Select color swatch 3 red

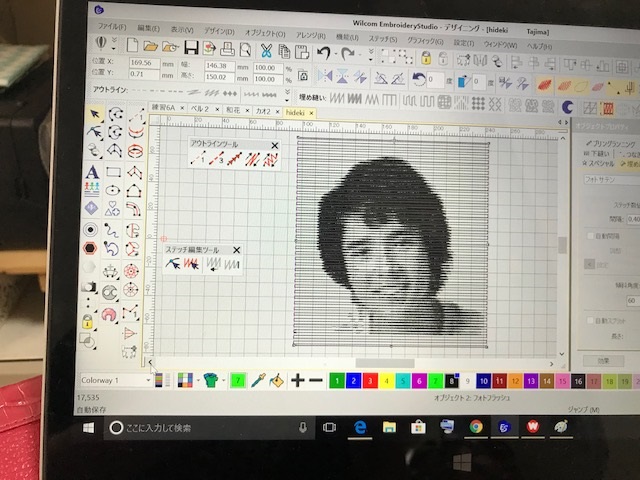point(370,381)
